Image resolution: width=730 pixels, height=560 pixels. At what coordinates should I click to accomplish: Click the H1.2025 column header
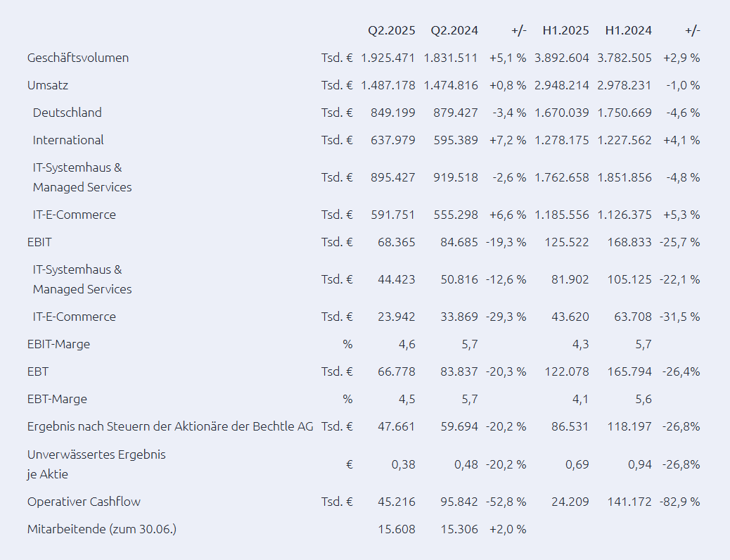point(565,30)
